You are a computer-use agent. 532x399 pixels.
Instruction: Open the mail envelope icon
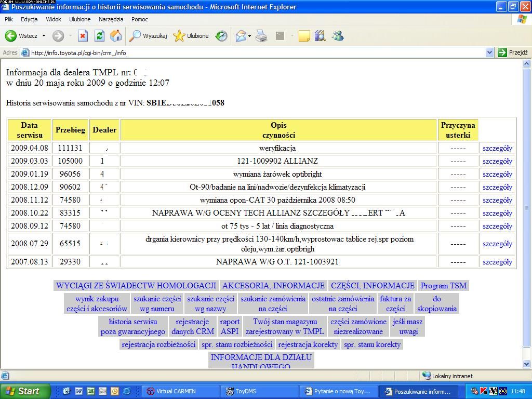(x=241, y=36)
